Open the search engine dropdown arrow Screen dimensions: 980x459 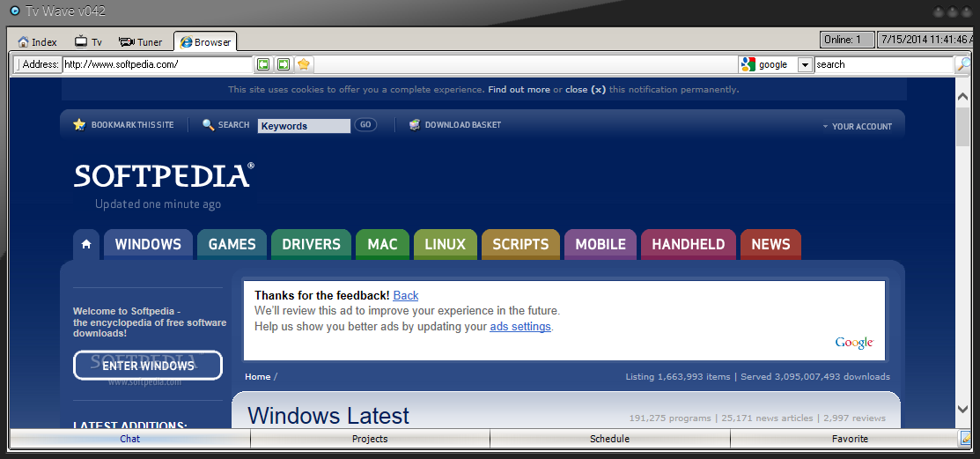(x=805, y=64)
